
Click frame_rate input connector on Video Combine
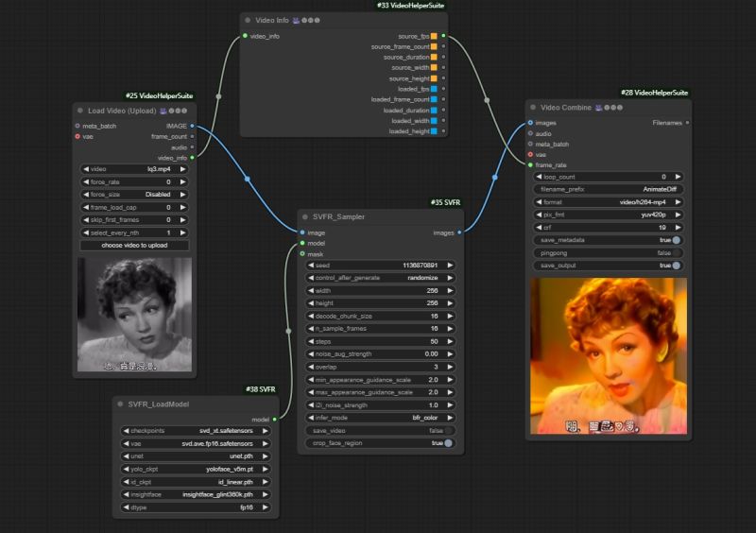click(x=530, y=165)
